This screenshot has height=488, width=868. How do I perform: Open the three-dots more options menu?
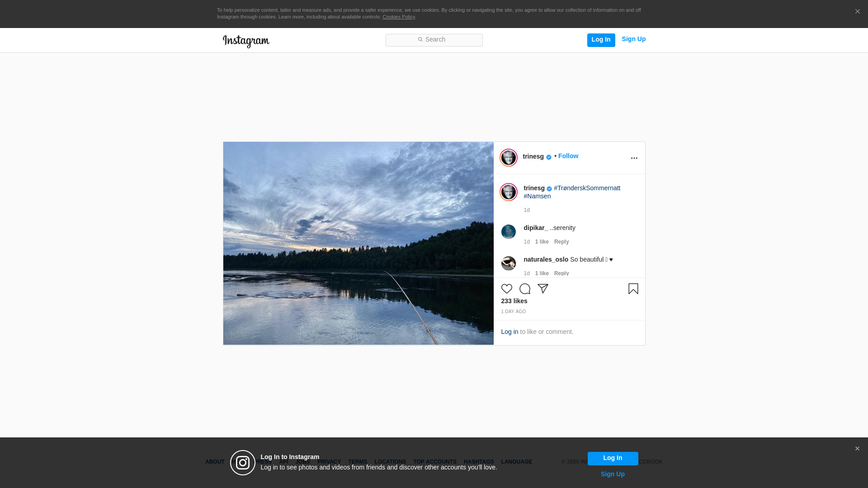(x=634, y=158)
